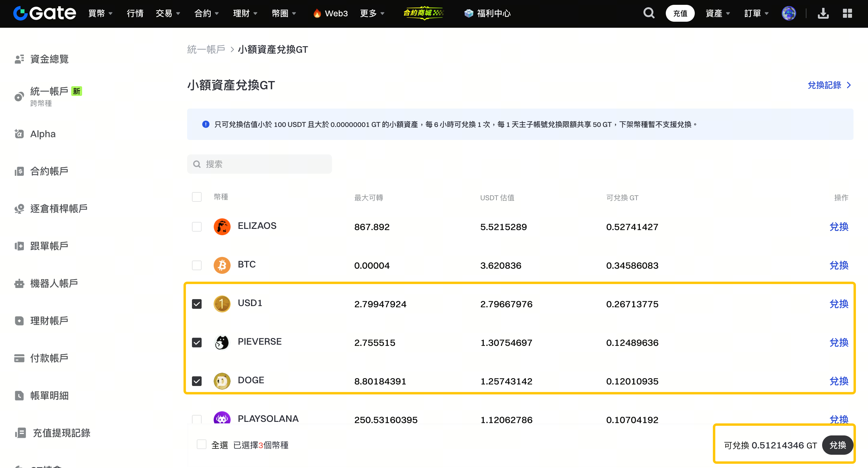Expand the 資產 dropdown in header
868x468 pixels.
[x=718, y=14]
